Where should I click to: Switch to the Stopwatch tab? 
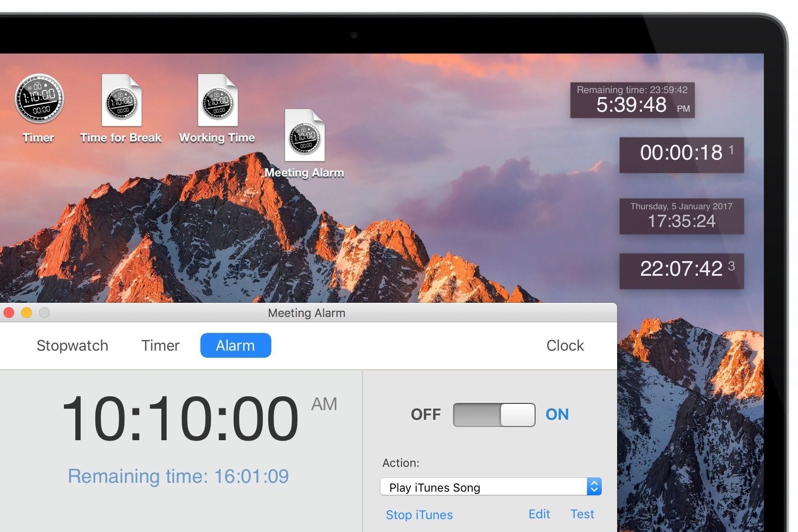[x=72, y=346]
